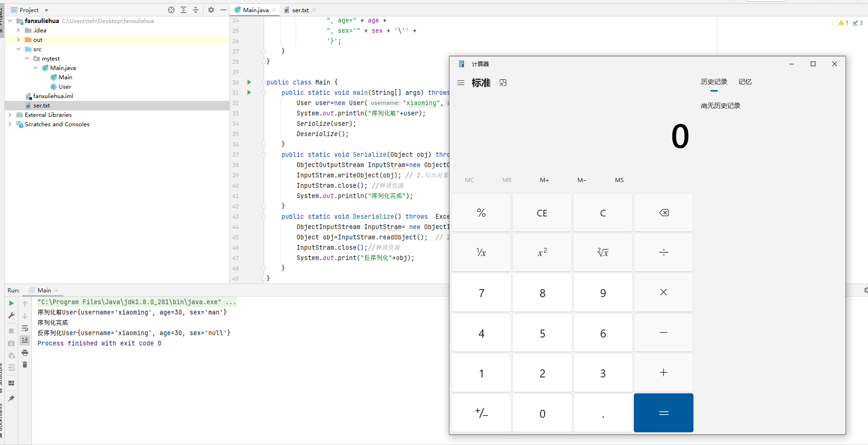This screenshot has width=868, height=445.
Task: Expand External Libraries
Action: tap(10, 115)
